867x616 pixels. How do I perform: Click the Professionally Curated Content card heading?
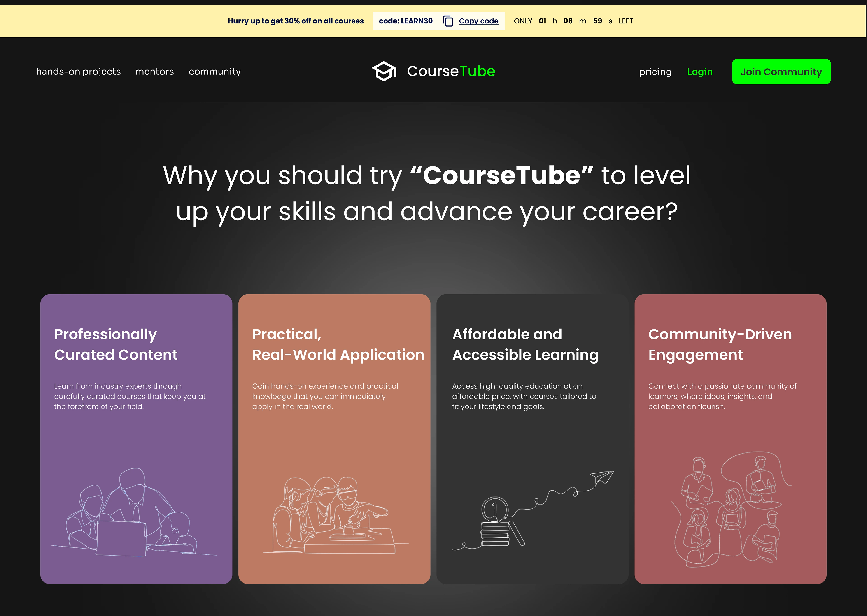coord(115,344)
